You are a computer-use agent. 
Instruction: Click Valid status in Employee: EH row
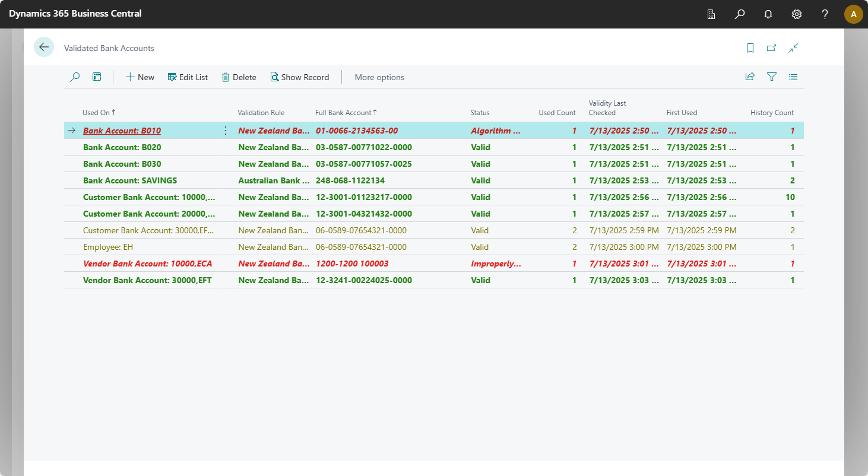480,247
